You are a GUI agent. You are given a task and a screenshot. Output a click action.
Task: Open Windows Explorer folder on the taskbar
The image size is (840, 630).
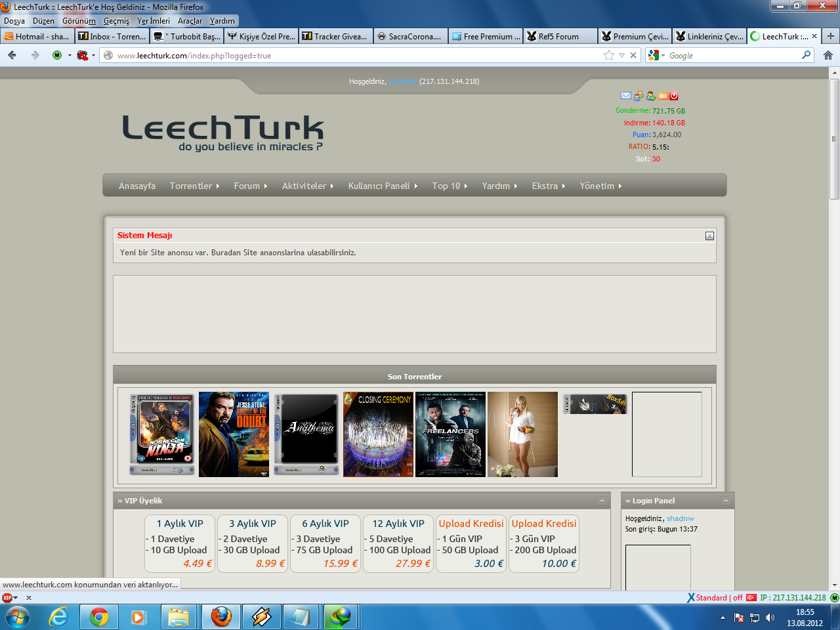(x=178, y=617)
